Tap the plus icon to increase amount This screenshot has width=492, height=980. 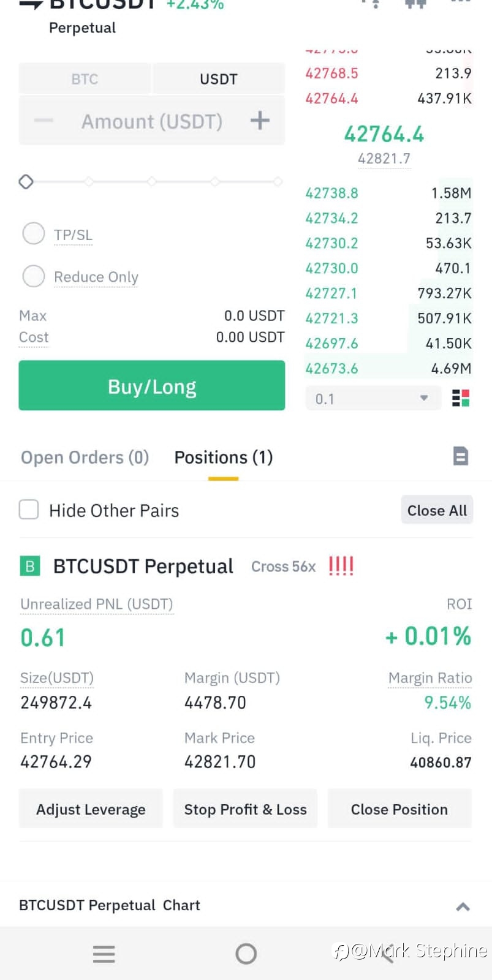[260, 121]
